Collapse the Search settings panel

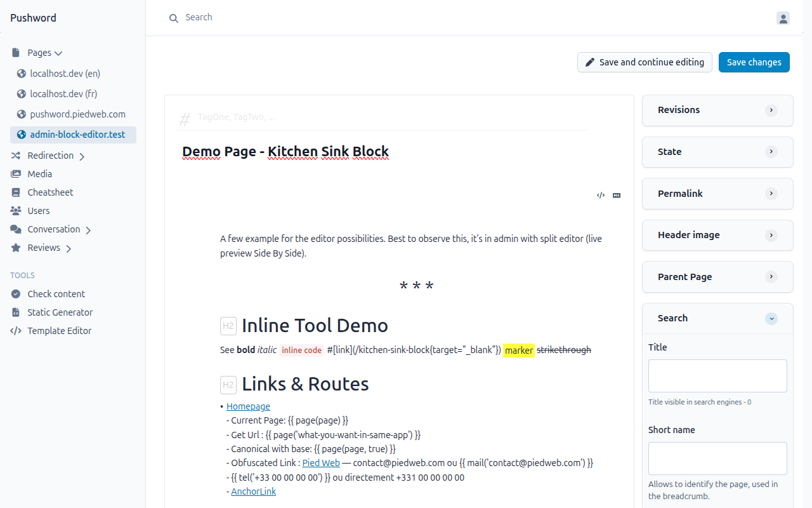pos(771,318)
